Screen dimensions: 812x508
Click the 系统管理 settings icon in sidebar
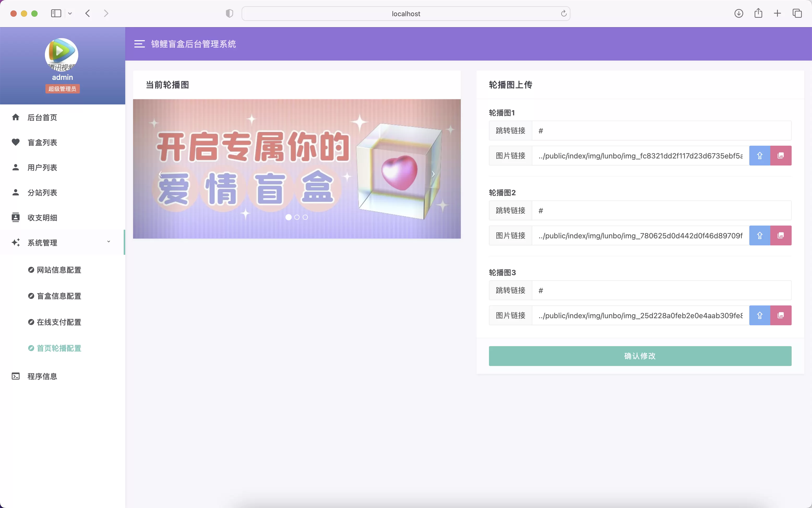(16, 242)
